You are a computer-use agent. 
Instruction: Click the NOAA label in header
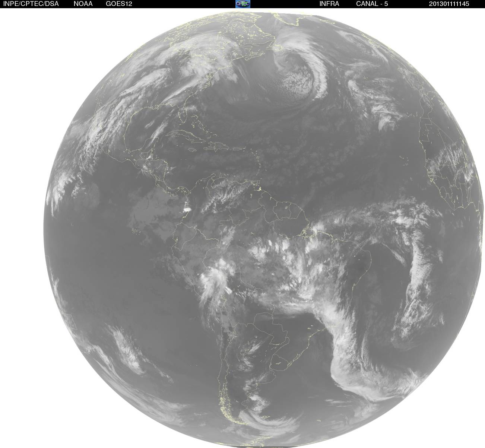83,4
